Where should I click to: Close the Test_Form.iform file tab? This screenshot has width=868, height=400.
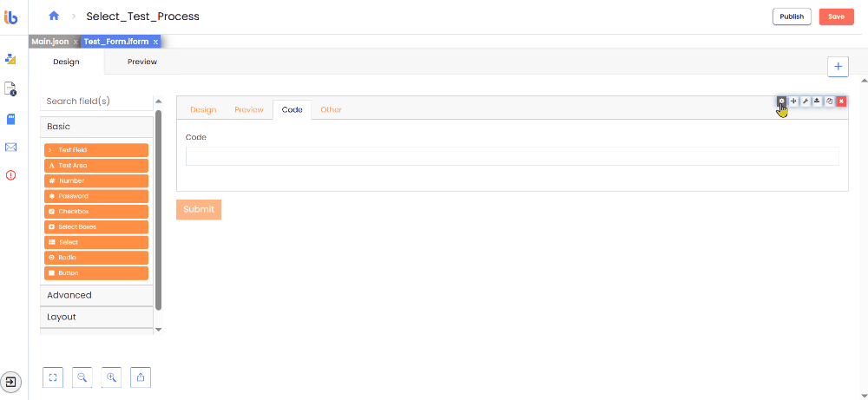[x=155, y=42]
